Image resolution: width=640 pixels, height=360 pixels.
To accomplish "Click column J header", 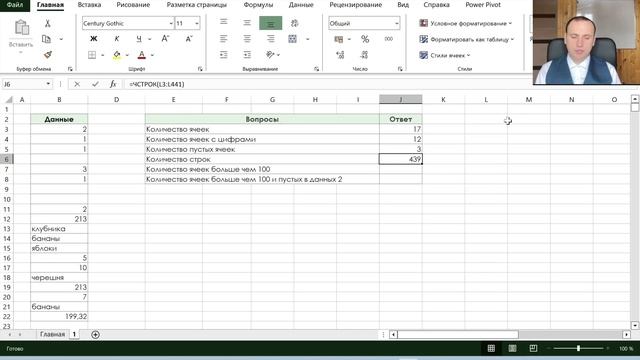I will coord(400,99).
